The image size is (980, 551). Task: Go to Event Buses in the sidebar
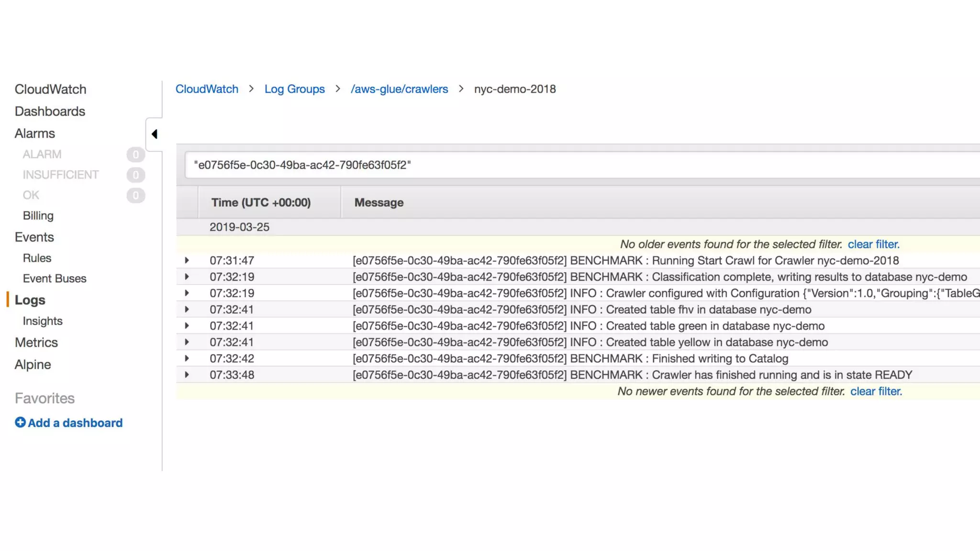pyautogui.click(x=55, y=278)
